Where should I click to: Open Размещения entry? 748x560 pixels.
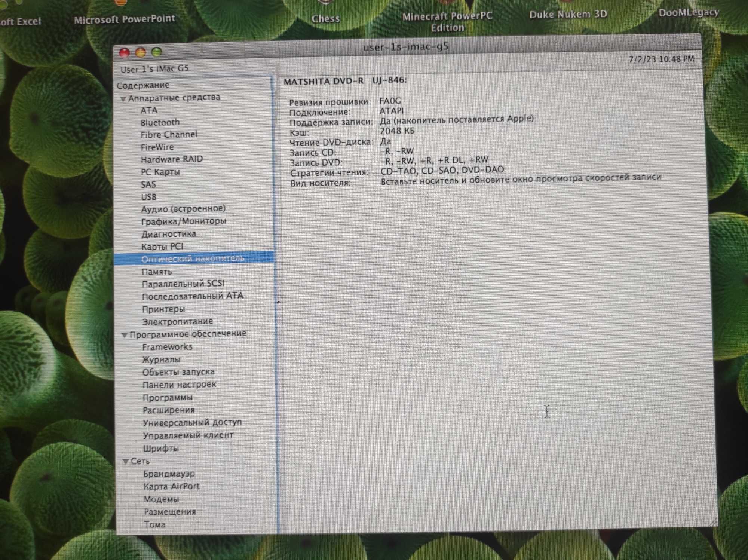[x=170, y=512]
